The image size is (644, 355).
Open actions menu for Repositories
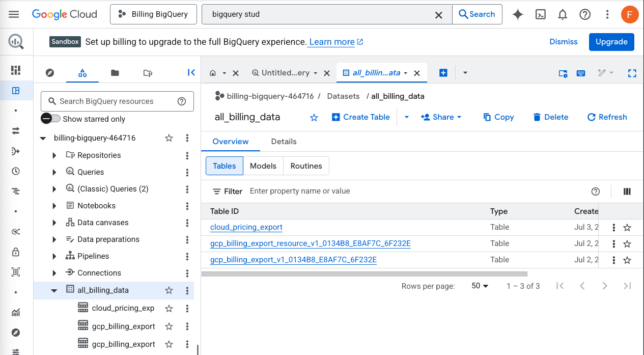[x=187, y=155]
